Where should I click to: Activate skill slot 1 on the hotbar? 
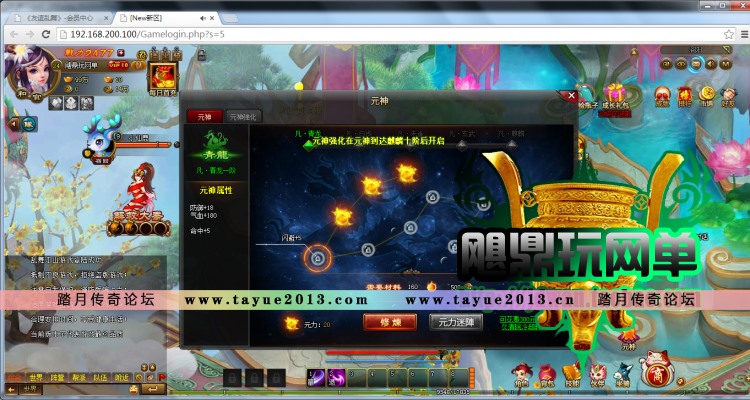click(316, 378)
